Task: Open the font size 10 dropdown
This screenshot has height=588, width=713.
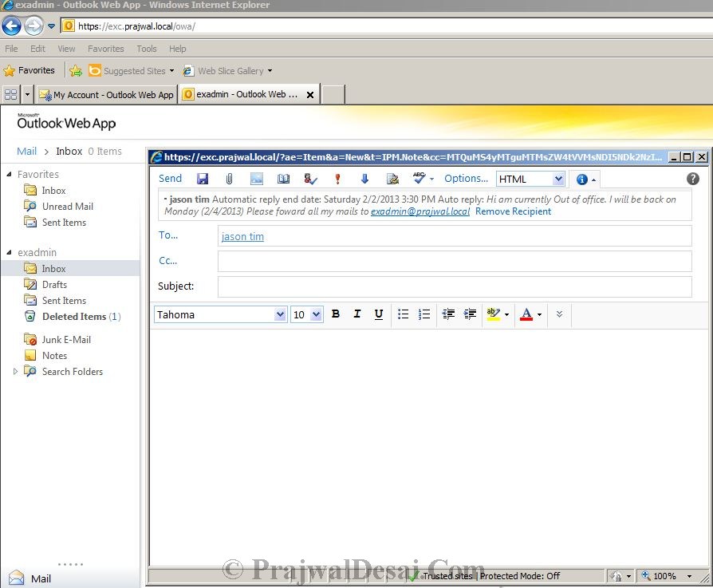Action: (317, 314)
